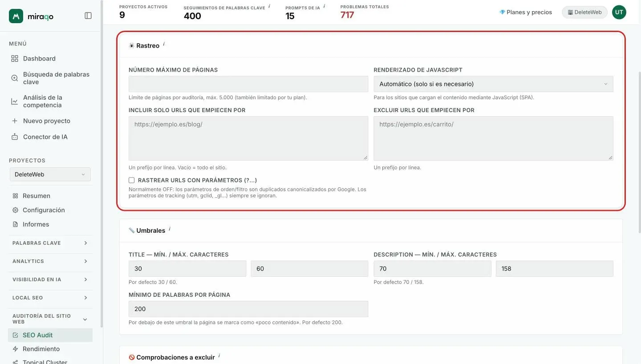Expand the Analytics section
This screenshot has height=364, width=641.
pos(50,261)
